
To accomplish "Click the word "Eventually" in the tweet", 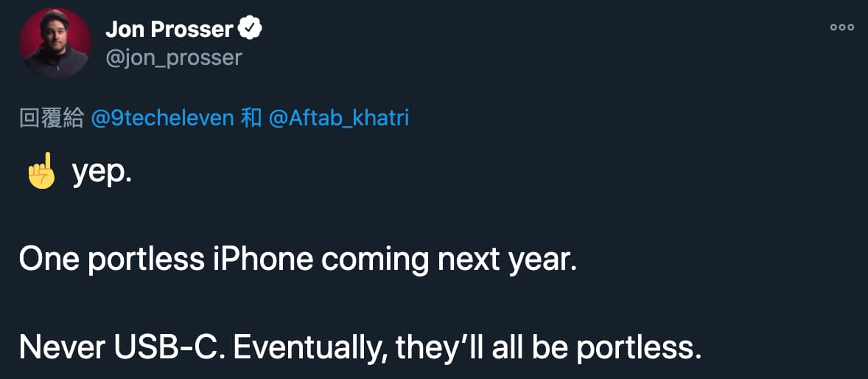I will tap(311, 347).
